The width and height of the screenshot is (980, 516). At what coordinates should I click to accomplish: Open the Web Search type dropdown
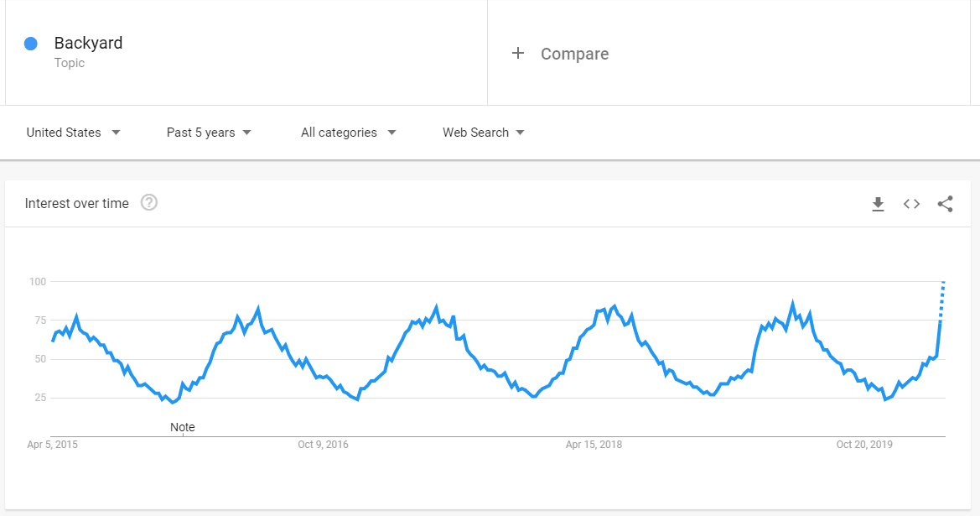point(483,133)
